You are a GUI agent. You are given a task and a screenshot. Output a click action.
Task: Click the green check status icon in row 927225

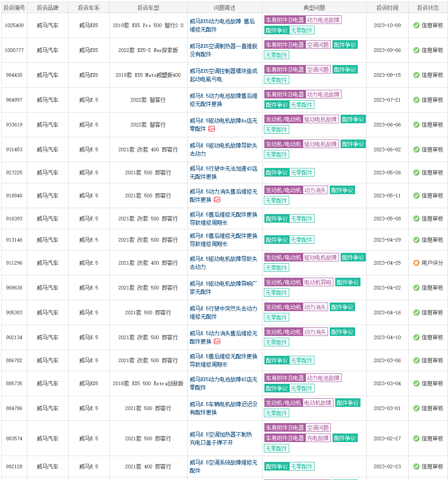pyautogui.click(x=416, y=172)
